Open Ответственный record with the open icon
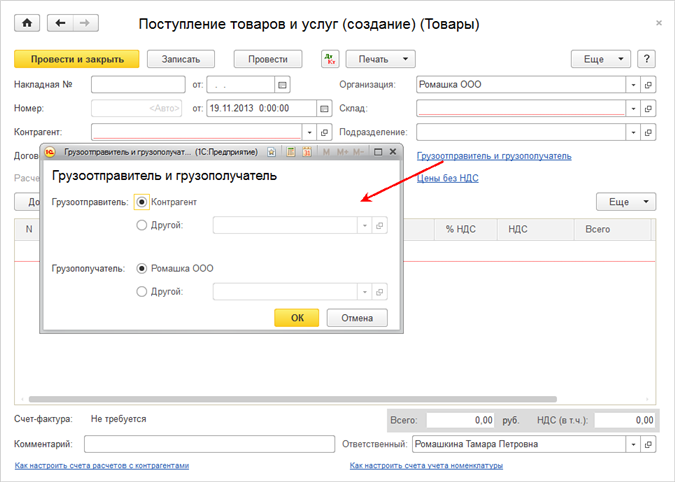Image resolution: width=675 pixels, height=482 pixels. [x=648, y=444]
